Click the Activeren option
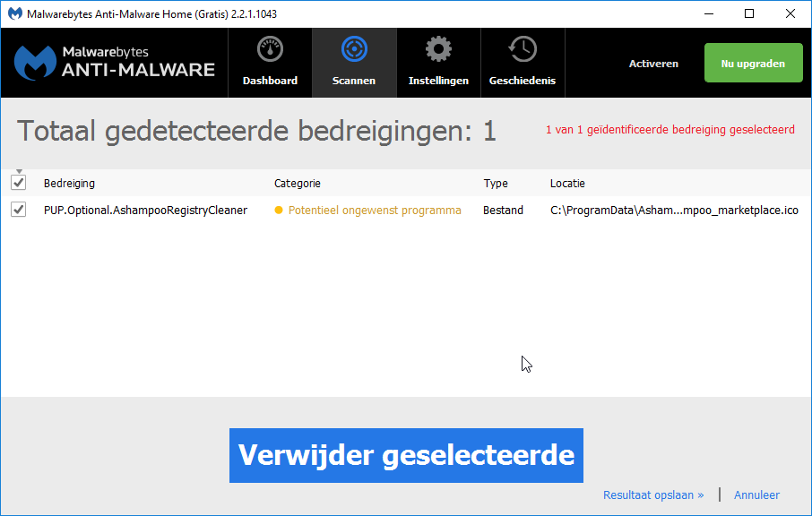 (653, 63)
